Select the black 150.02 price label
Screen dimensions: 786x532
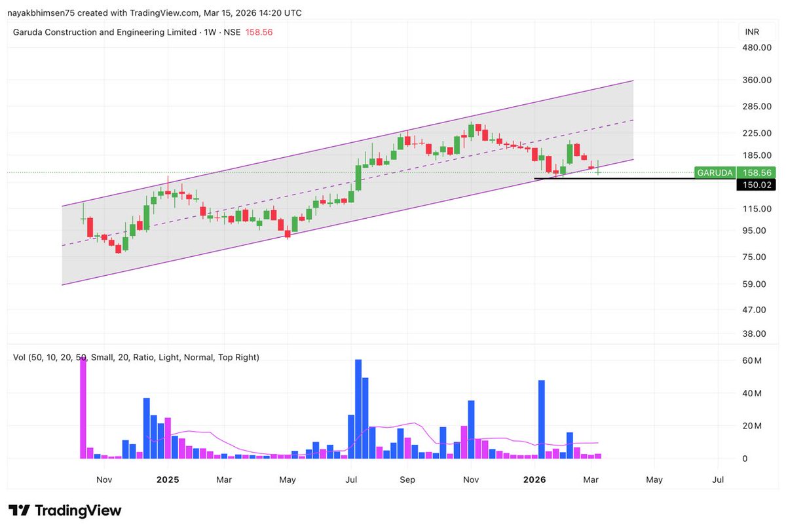click(x=756, y=185)
